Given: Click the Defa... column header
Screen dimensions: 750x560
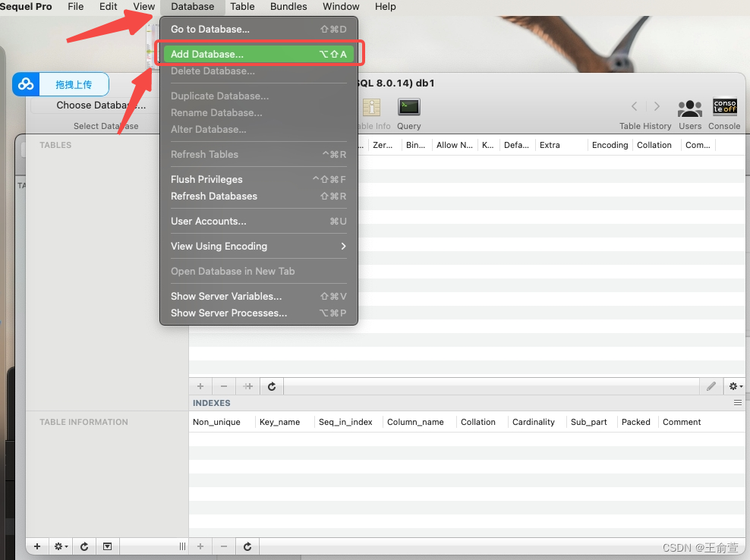Looking at the screenshot, I should coord(516,145).
